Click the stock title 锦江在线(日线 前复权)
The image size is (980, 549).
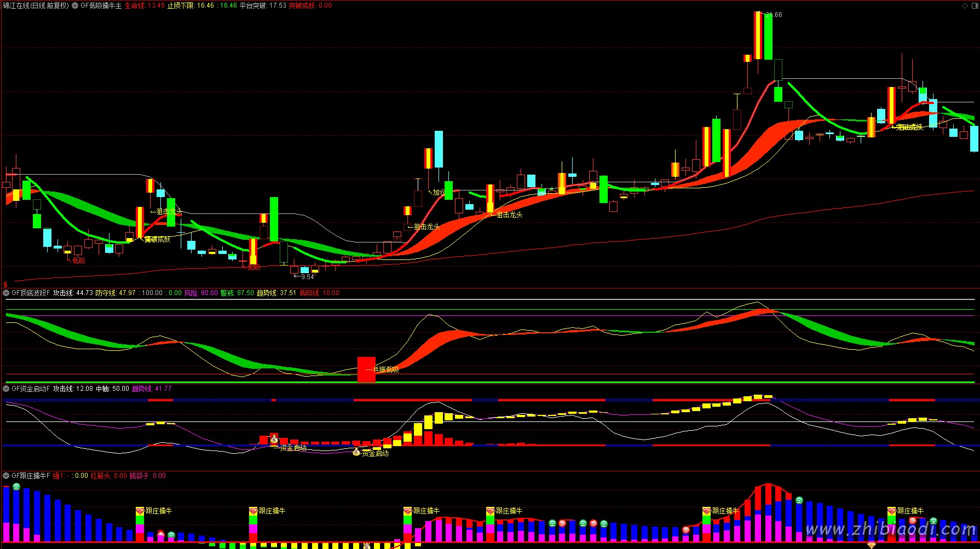pyautogui.click(x=36, y=5)
